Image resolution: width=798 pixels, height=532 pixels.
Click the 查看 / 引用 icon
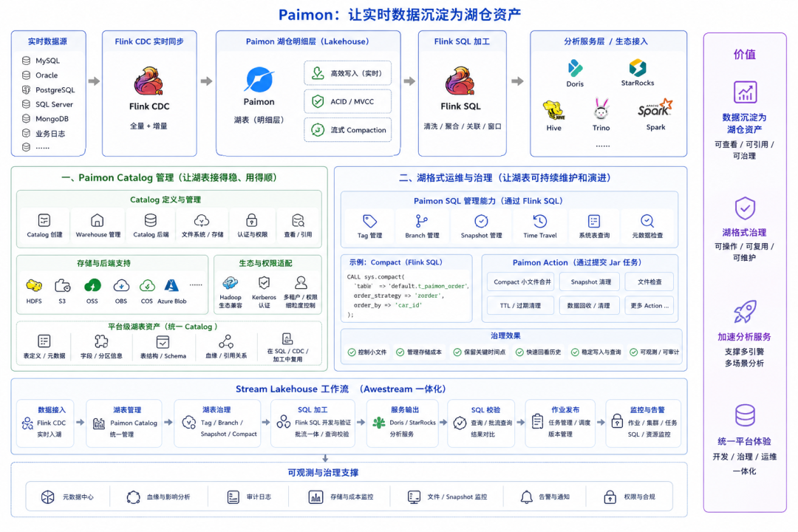tap(299, 220)
